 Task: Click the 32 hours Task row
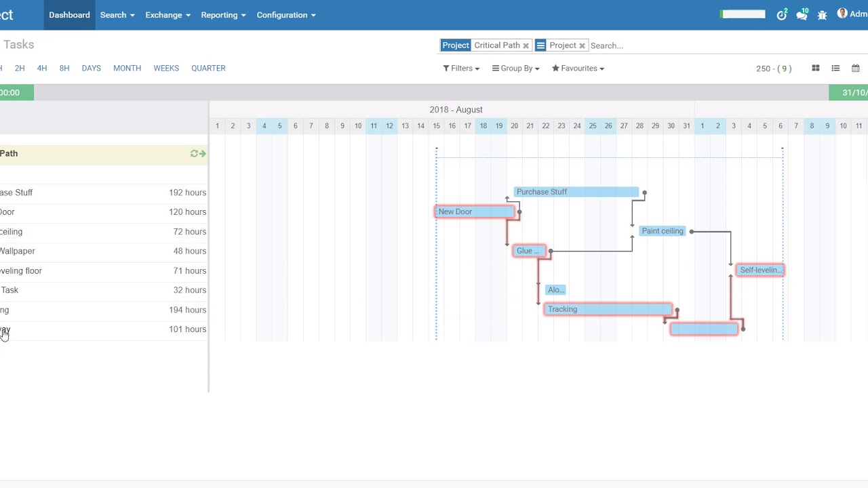point(103,290)
